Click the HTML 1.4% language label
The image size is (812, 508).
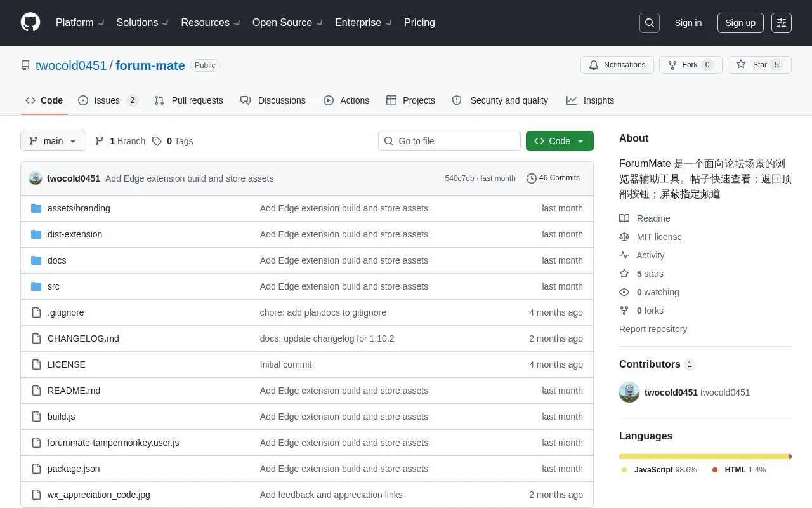coord(738,470)
